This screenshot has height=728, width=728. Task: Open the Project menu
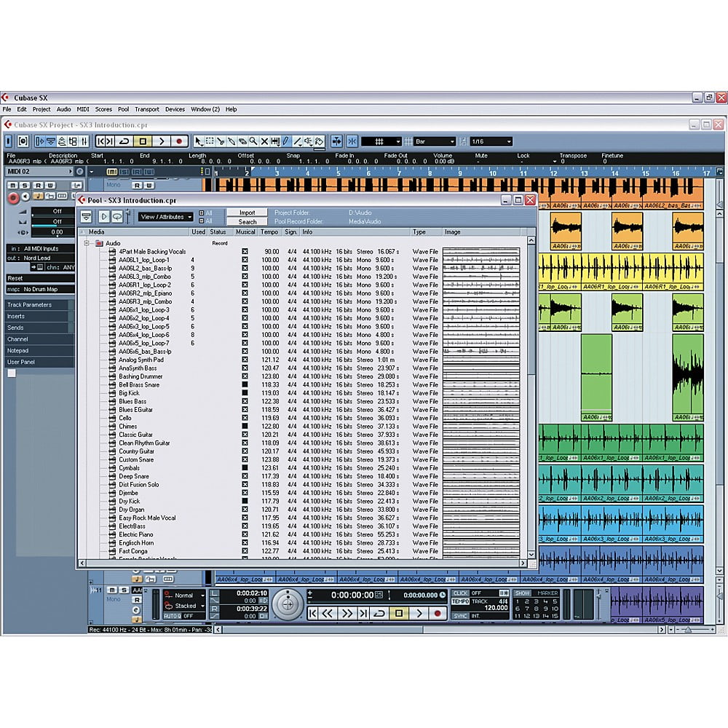coord(41,110)
